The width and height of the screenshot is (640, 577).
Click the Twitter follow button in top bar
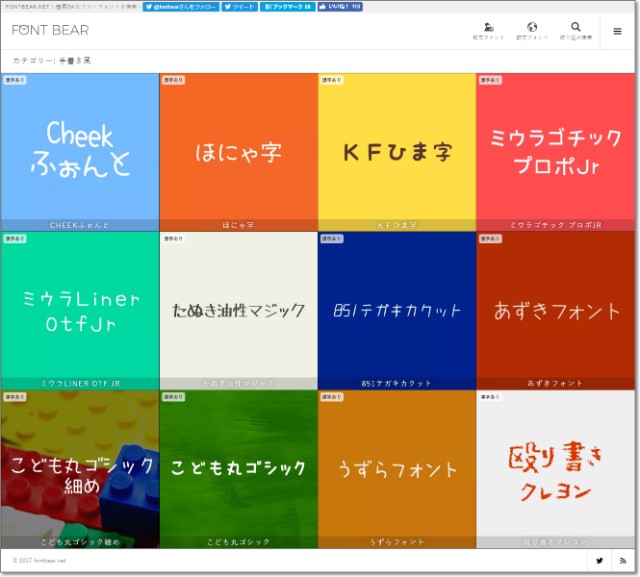(x=181, y=6)
